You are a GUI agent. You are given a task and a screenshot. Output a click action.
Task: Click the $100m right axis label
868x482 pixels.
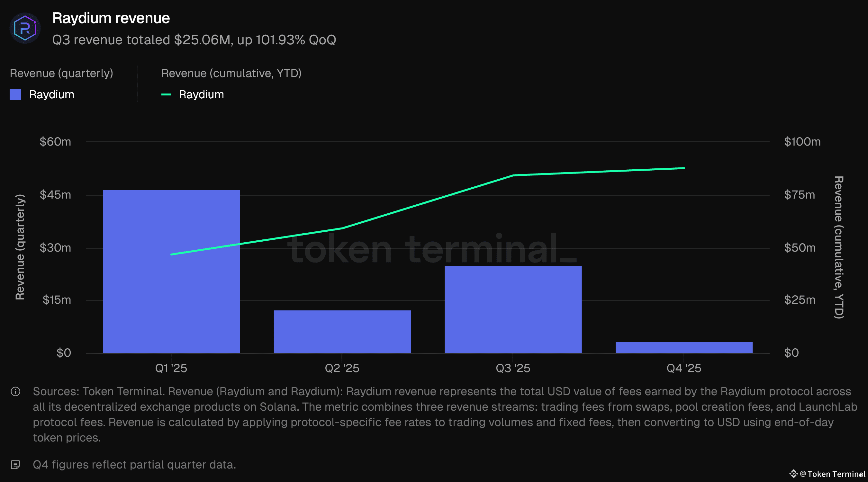[802, 142]
